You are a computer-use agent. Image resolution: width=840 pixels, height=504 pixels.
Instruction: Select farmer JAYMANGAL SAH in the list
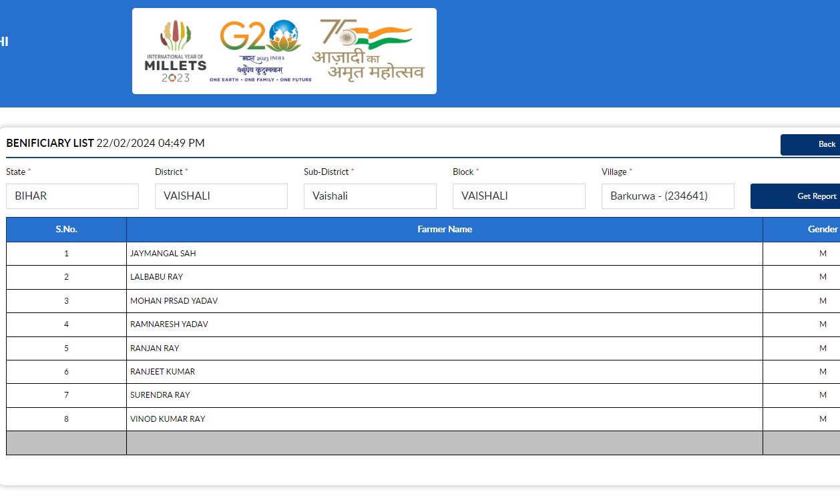(163, 254)
